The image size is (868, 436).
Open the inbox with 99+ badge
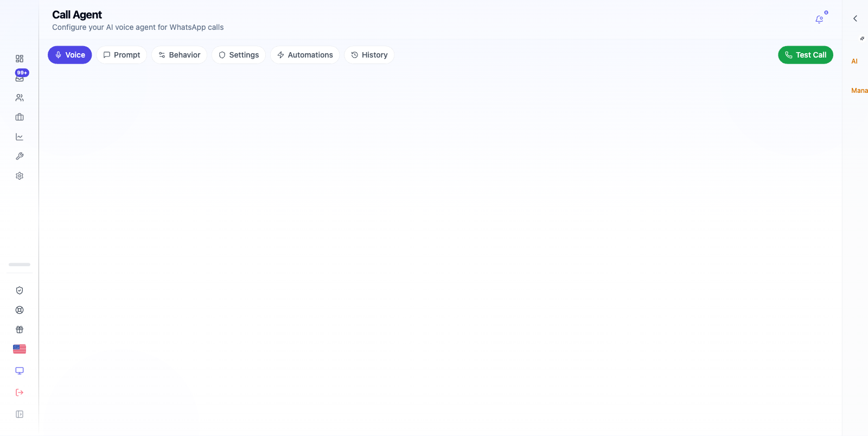[x=20, y=78]
